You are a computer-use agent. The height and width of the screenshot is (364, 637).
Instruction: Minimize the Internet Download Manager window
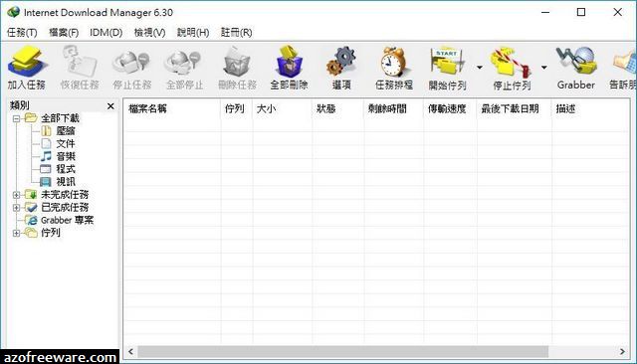(545, 12)
